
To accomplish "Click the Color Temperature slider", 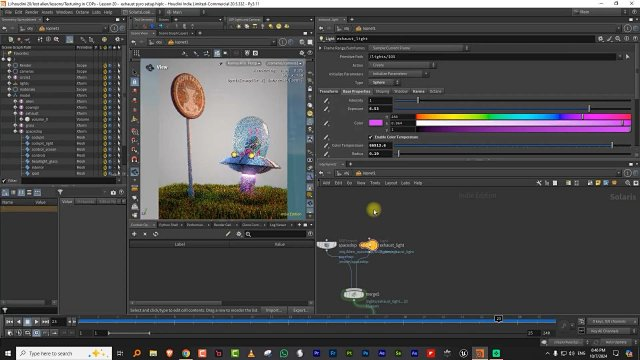I will pyautogui.click(x=513, y=145).
